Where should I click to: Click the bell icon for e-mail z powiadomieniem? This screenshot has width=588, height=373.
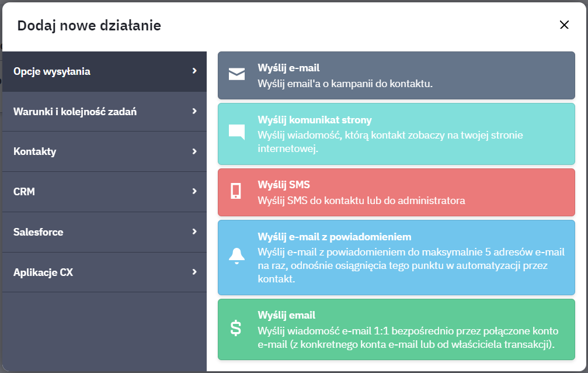pos(236,256)
